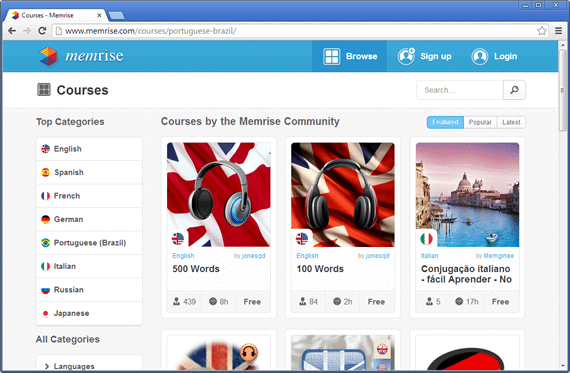Switch to the Latest filter
570x373 pixels.
[x=511, y=122]
